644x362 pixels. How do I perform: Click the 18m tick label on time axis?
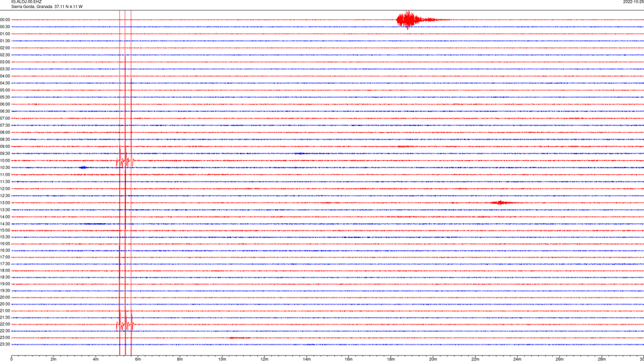391,359
